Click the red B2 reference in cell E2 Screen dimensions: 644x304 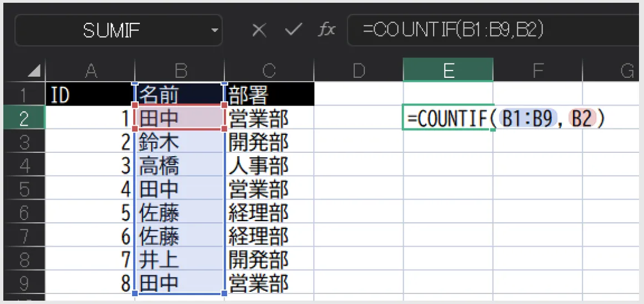(x=582, y=118)
